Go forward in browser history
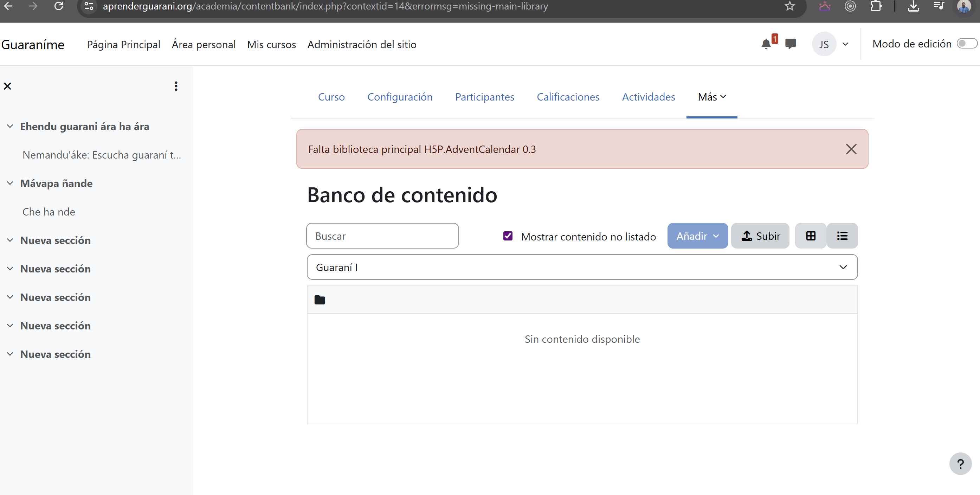Viewport: 980px width, 495px height. click(33, 6)
